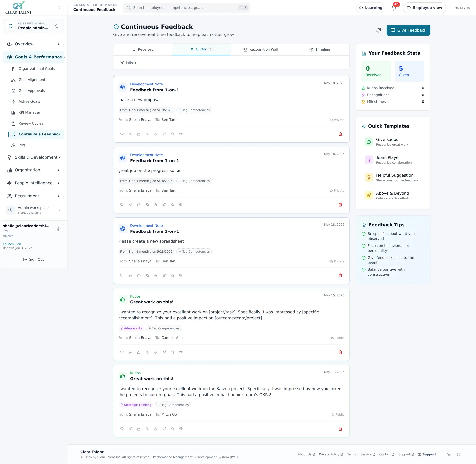Screen dimensions: 476x464
Task: Delete the 'make a new proposal' feedback
Action: click(340, 134)
